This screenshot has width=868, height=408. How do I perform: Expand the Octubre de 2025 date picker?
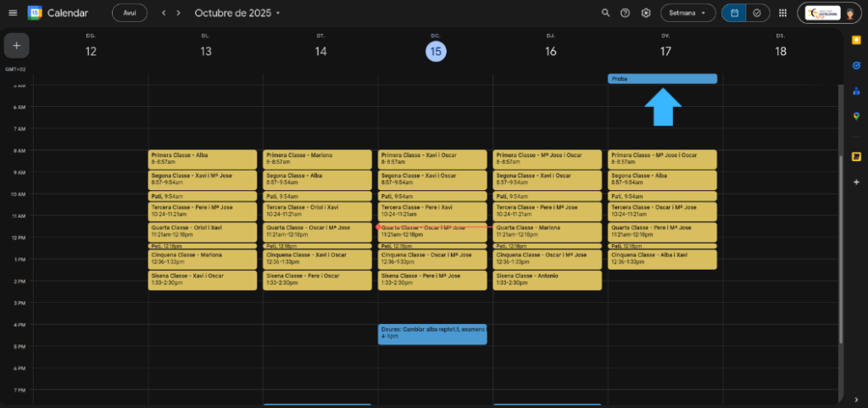coord(237,13)
